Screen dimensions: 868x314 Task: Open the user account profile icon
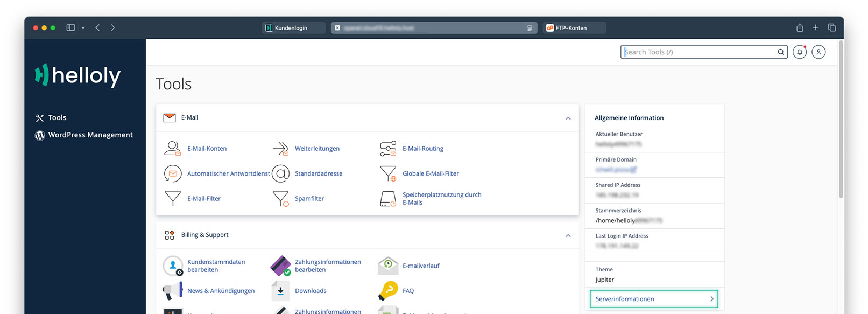point(818,52)
